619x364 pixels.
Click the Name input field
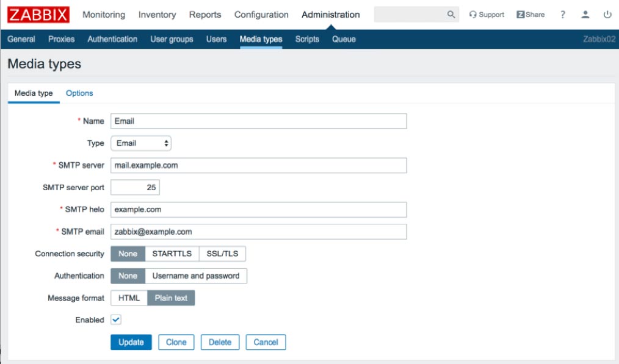click(x=259, y=121)
